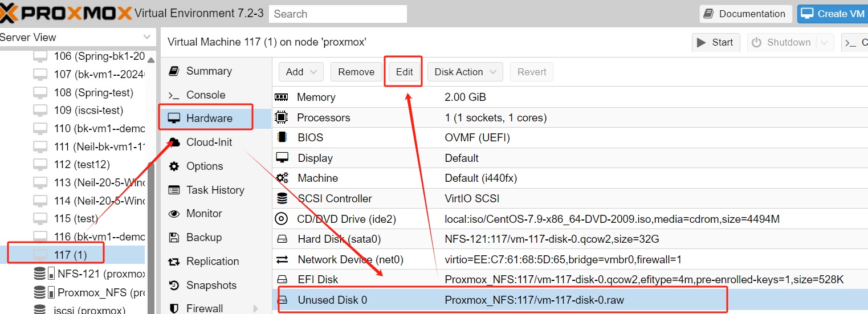Click the Snapshots history icon

[174, 286]
